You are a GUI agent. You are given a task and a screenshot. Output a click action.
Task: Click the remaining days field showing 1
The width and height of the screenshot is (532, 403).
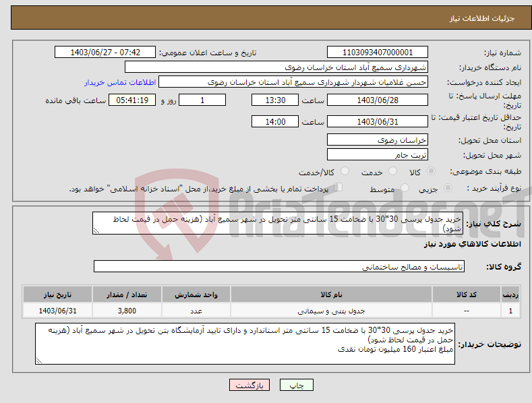click(x=202, y=100)
